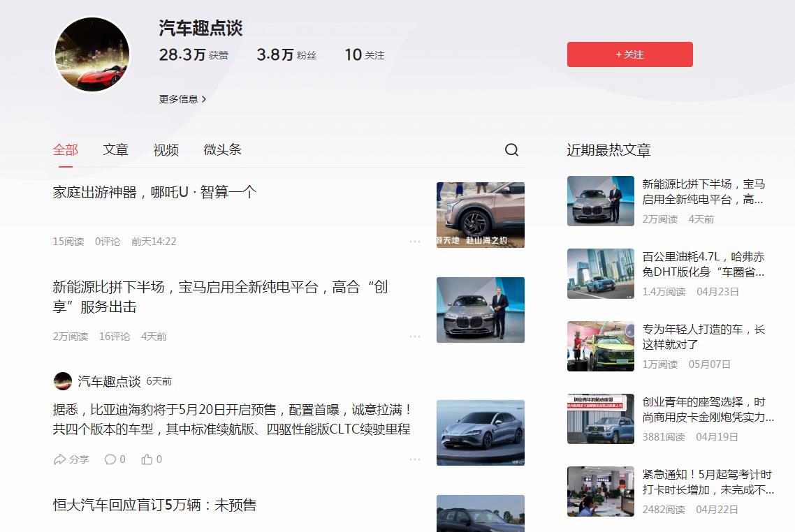Click sidebar thumbnail for 专为年轻人打造的车
795x532 pixels.
[600, 346]
